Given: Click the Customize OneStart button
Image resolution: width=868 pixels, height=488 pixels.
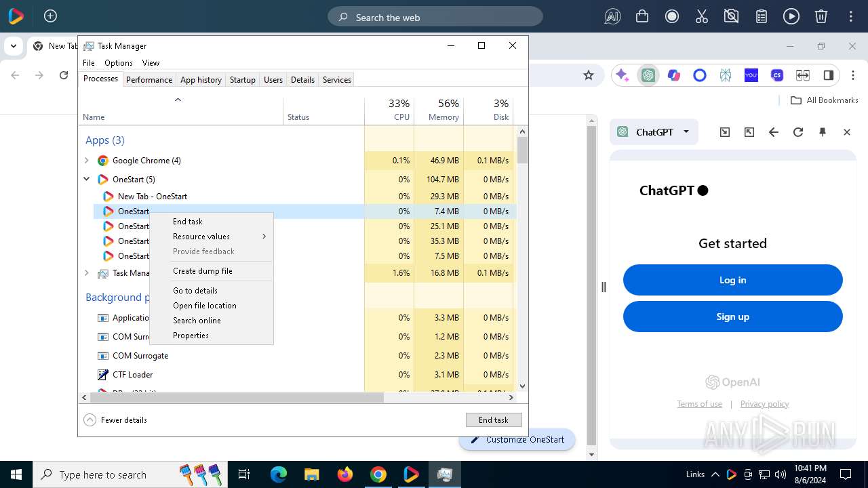Looking at the screenshot, I should [517, 439].
